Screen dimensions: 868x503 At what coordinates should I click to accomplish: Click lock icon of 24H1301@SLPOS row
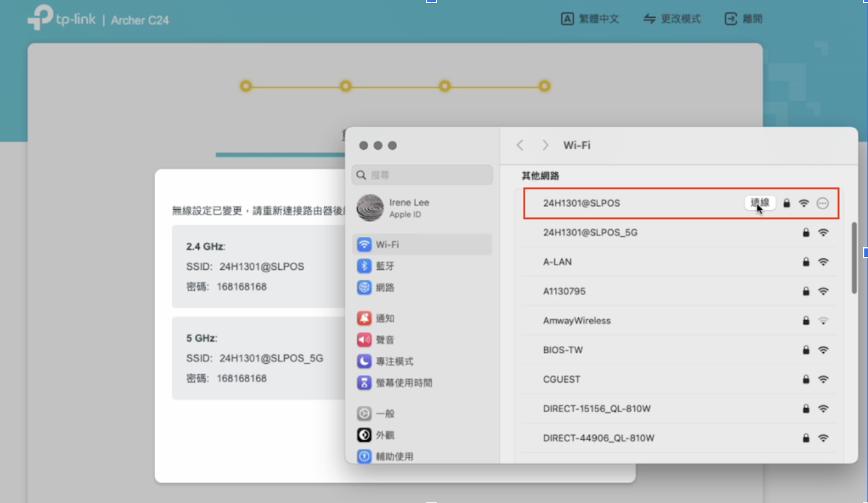[x=787, y=203]
